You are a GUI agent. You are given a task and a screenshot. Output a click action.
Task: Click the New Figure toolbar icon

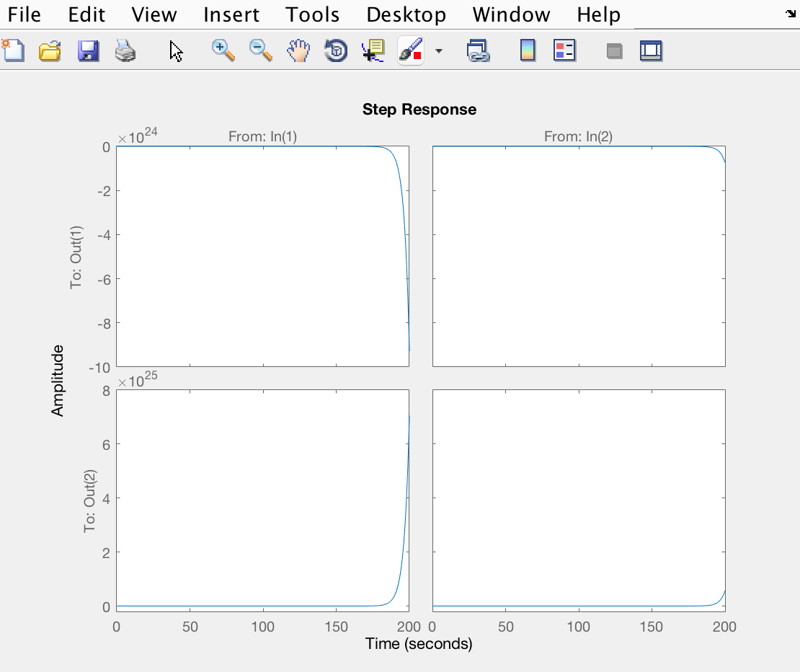13,51
